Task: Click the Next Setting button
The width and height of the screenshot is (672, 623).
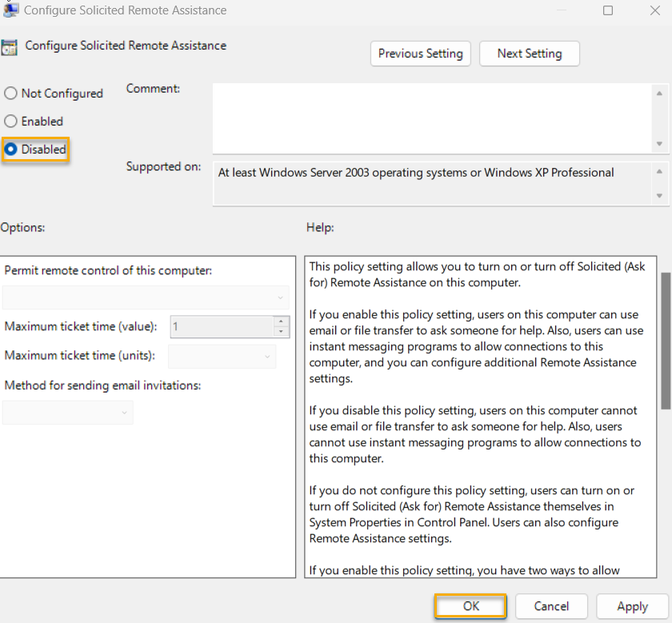Action: coord(529,54)
